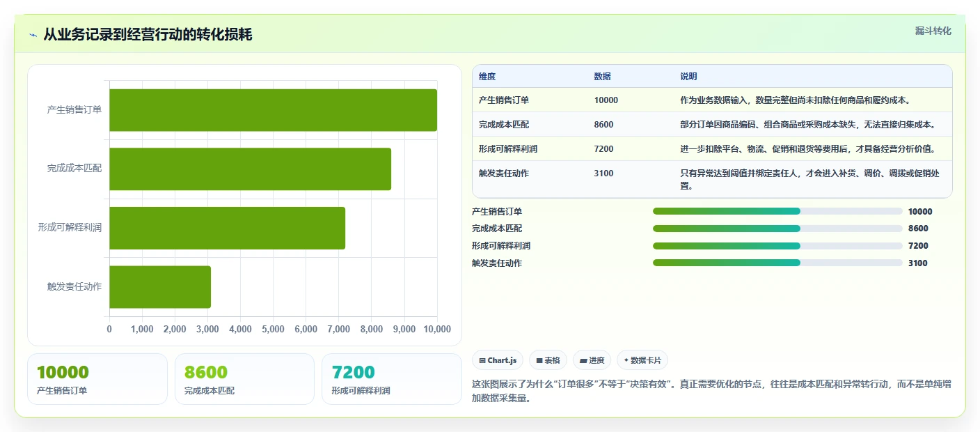Click progress list value 10000
The image size is (980, 432).
coord(920,212)
